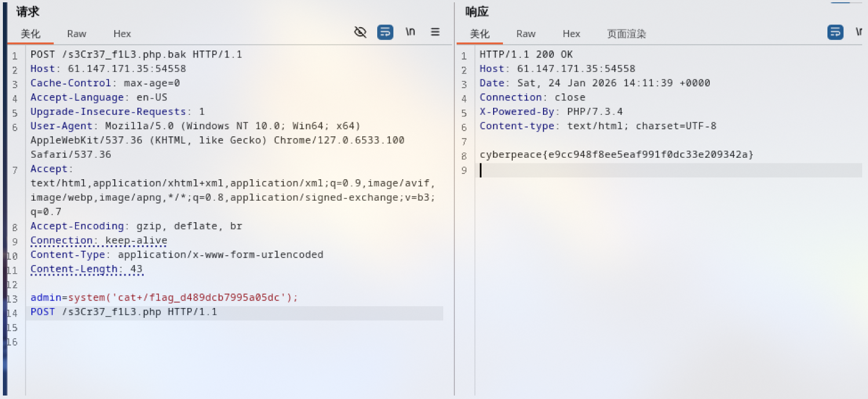This screenshot has width=868, height=399.
Task: Click the 响应 panel title
Action: pos(477,12)
